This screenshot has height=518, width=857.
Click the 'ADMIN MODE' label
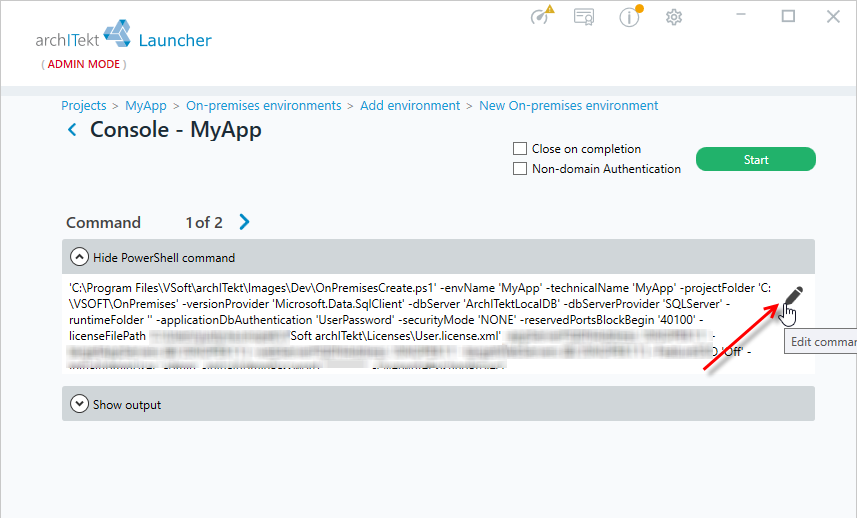84,64
